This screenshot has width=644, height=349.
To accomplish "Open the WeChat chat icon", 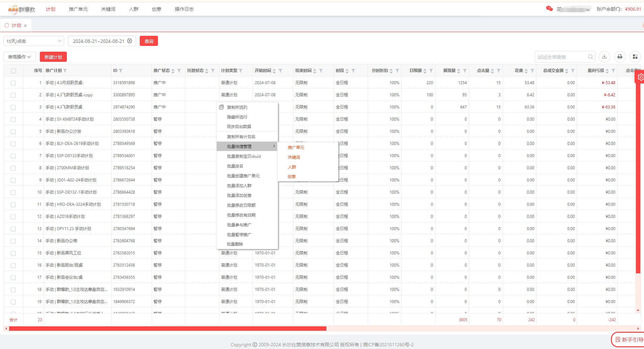I will tap(549, 9).
